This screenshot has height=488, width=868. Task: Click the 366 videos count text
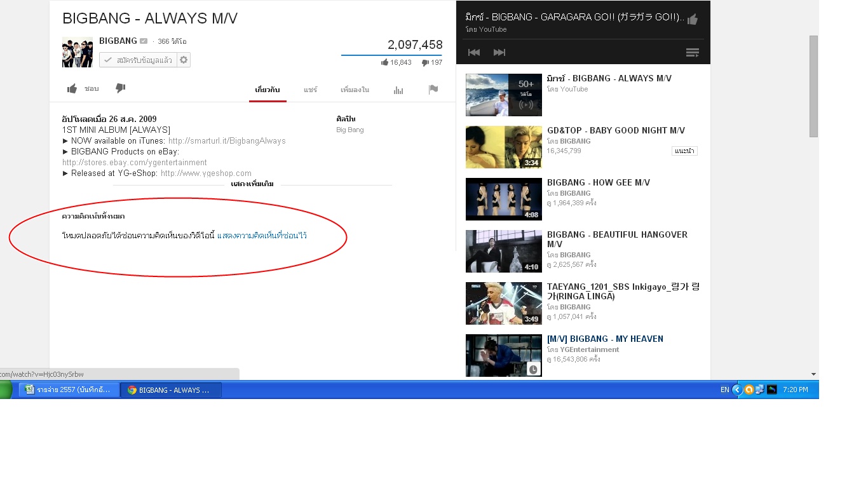172,41
